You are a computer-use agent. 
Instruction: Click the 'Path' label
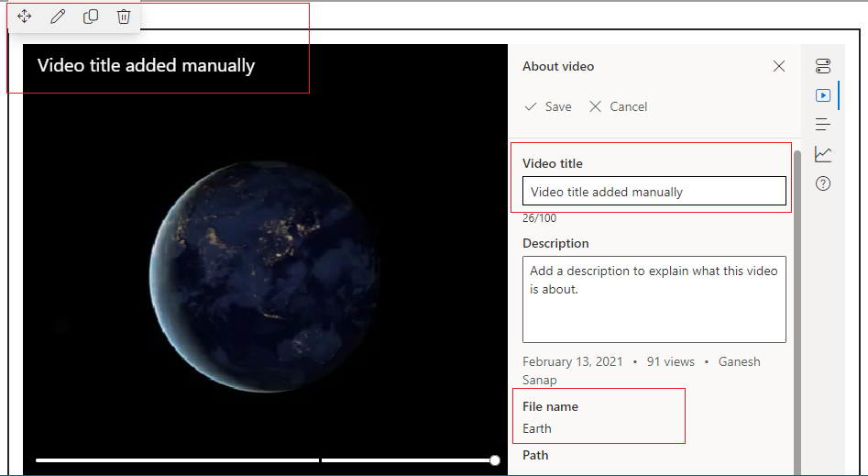pos(535,455)
